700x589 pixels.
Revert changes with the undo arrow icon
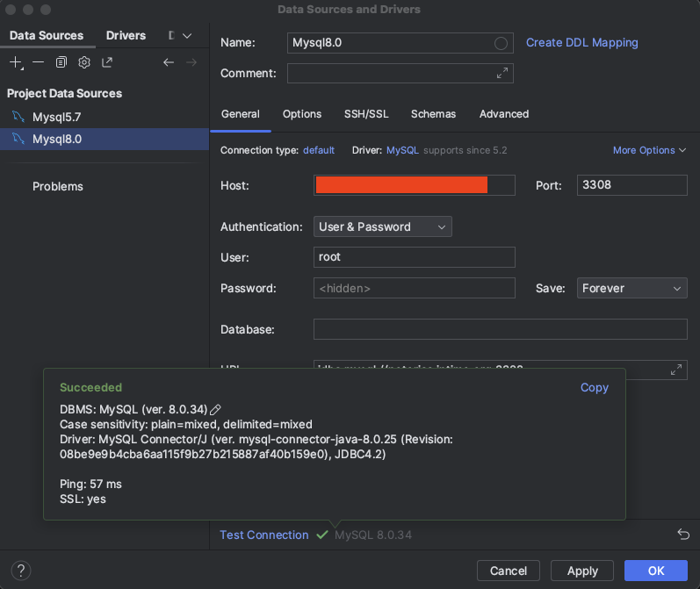click(x=683, y=534)
